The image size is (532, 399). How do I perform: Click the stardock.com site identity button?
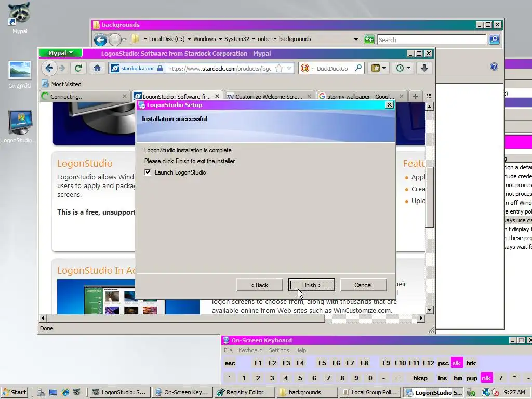[137, 68]
